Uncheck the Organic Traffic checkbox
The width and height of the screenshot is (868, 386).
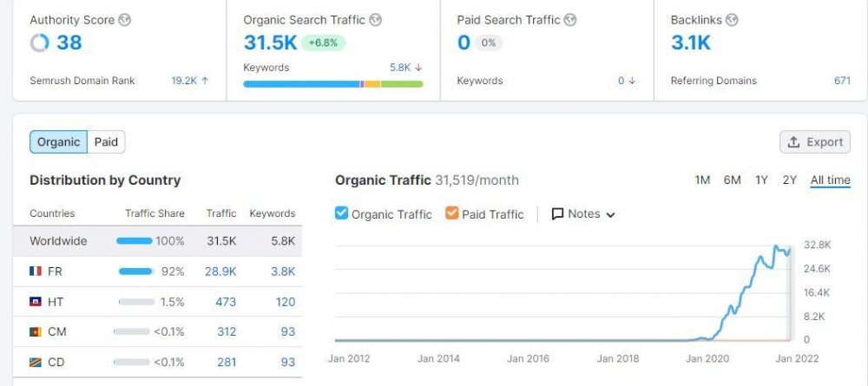[x=342, y=213]
